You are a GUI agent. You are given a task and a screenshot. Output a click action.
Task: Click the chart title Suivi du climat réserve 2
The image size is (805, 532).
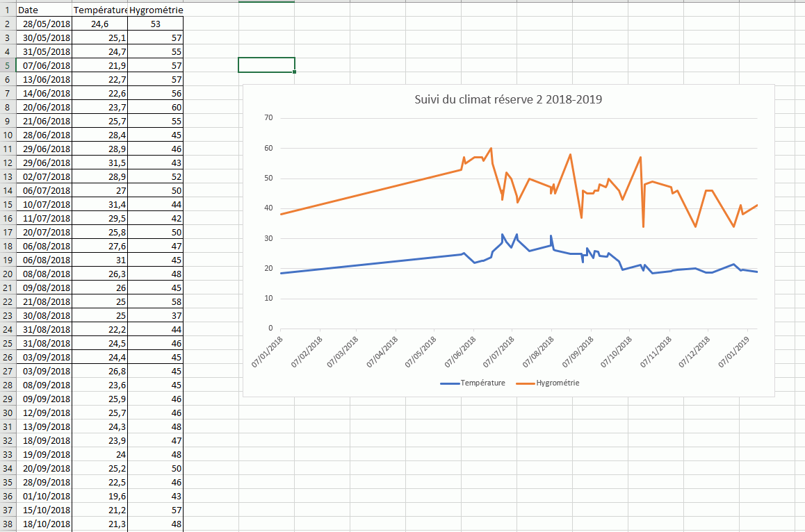pos(508,99)
